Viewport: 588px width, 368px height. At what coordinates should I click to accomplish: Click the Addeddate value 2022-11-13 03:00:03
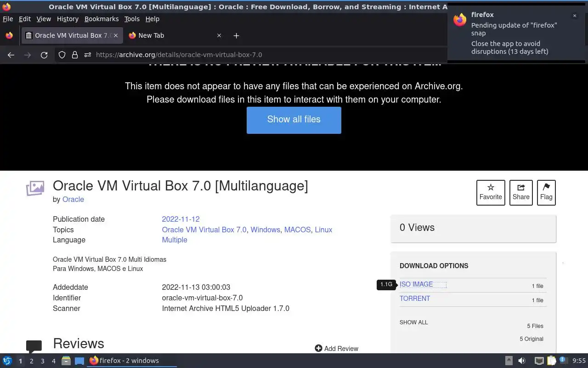pyautogui.click(x=196, y=287)
